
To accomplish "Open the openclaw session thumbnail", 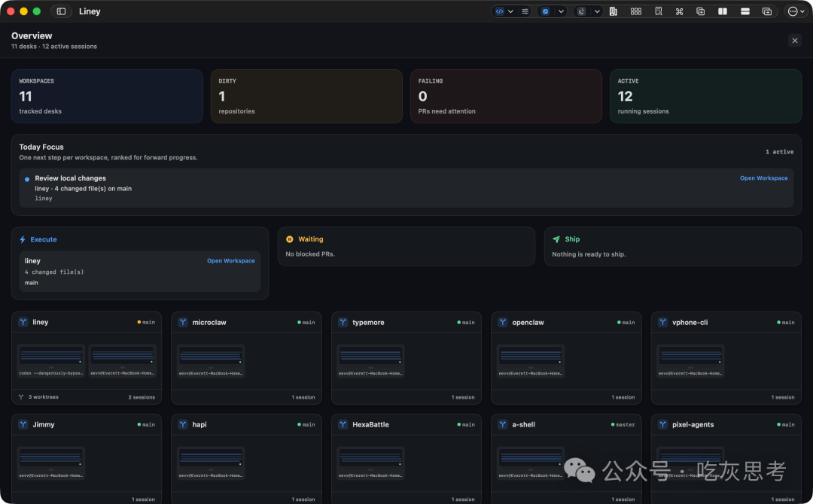I will 531,361.
